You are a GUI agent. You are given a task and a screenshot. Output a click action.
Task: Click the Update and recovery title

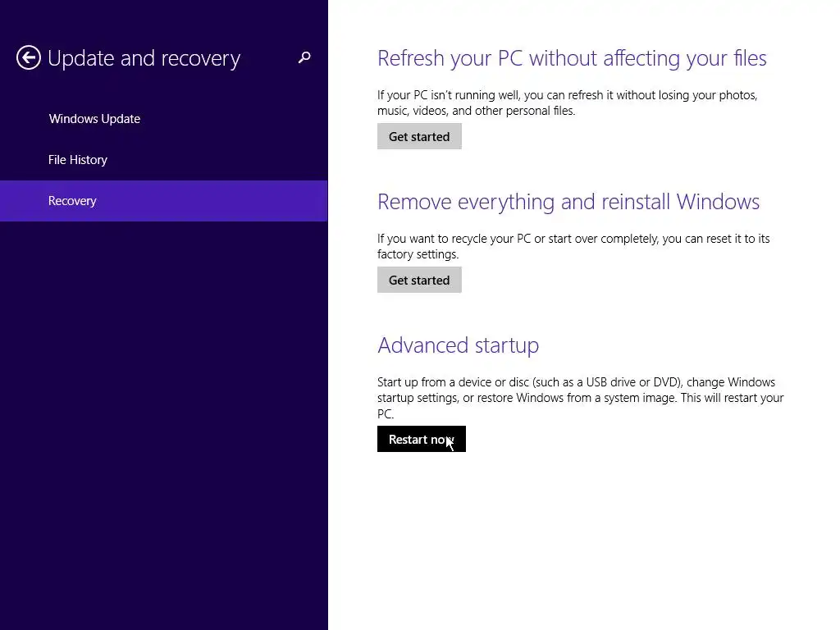pyautogui.click(x=144, y=58)
